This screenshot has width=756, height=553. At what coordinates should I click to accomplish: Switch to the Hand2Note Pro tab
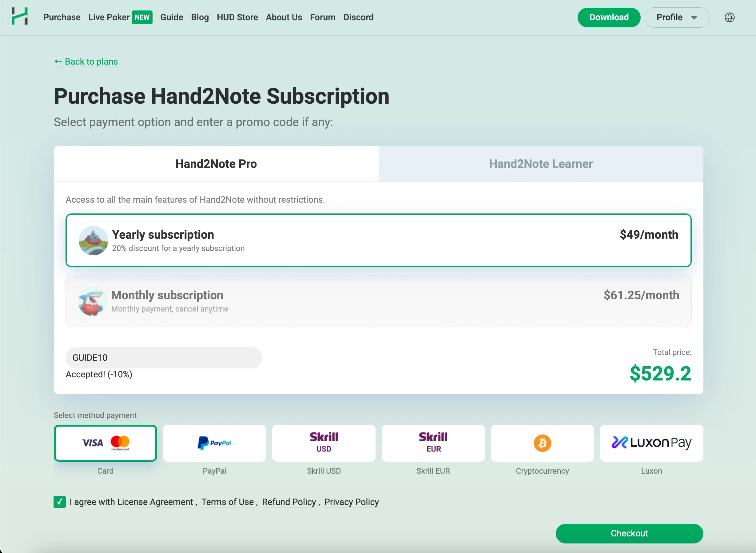(216, 164)
